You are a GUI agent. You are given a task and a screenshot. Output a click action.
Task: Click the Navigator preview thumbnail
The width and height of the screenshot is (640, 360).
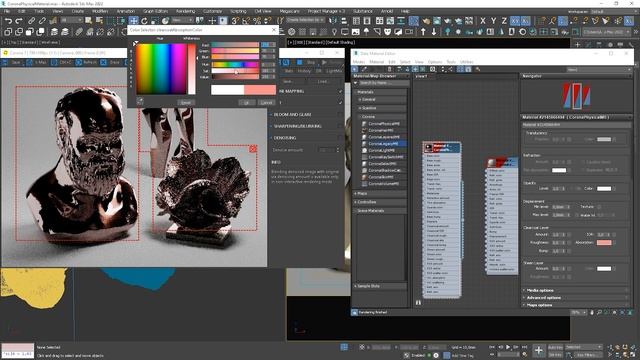click(576, 96)
